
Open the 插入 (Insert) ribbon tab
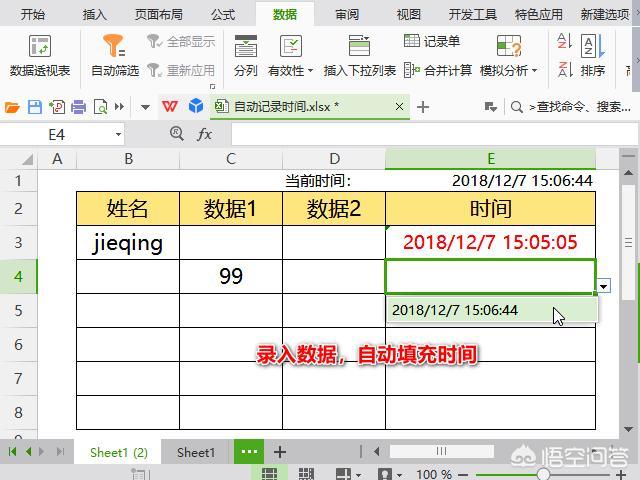95,15
